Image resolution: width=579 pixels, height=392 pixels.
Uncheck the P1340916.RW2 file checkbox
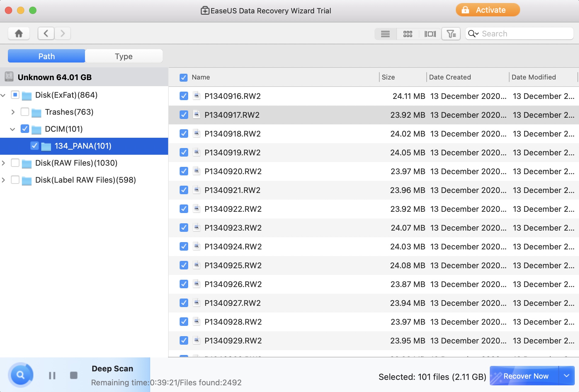pos(184,96)
